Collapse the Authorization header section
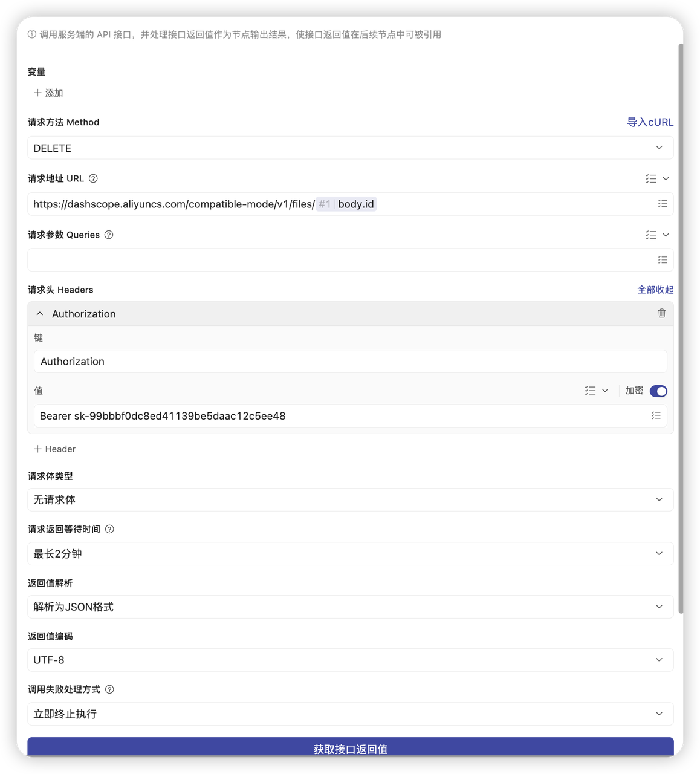 pos(40,314)
